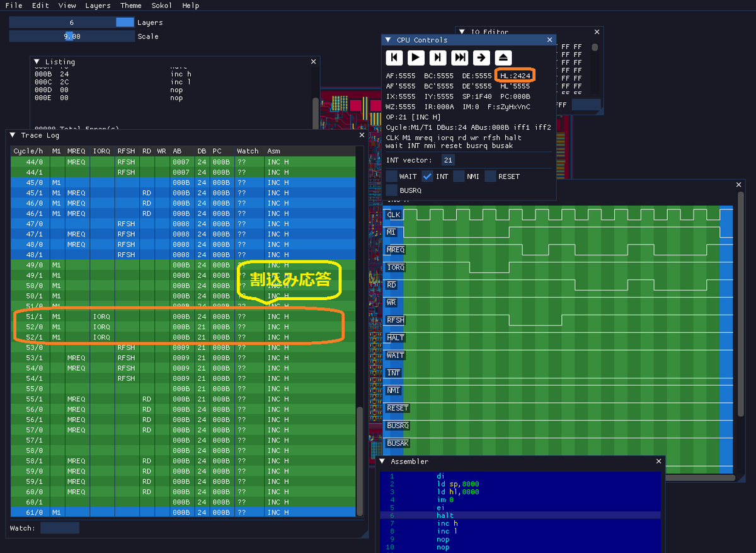Start the CPU with the play button

(416, 58)
